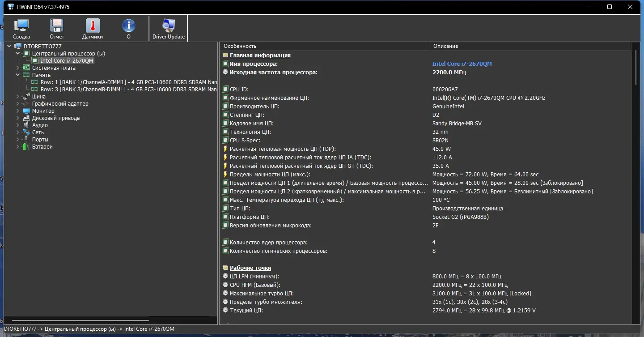Screen dimensions: 644x337
Task: Click the icon beside Рабочие точки heading
Action: click(225, 268)
